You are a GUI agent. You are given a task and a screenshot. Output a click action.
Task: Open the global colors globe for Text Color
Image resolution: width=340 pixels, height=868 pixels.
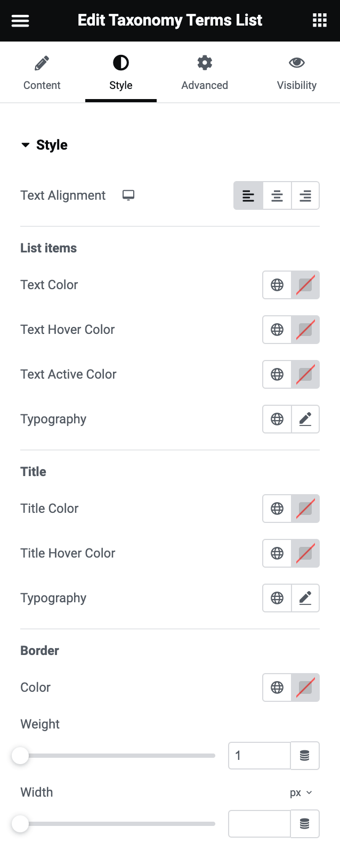click(x=277, y=284)
